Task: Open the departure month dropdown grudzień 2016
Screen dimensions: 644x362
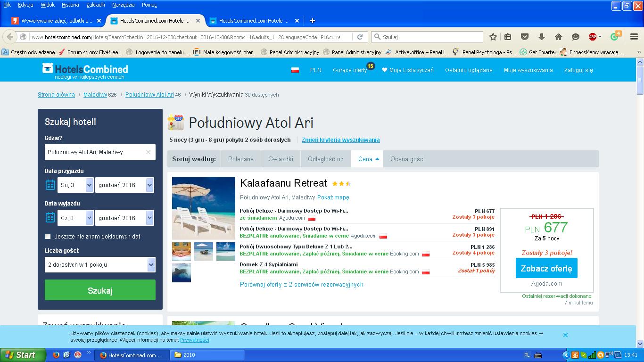Action: point(124,218)
